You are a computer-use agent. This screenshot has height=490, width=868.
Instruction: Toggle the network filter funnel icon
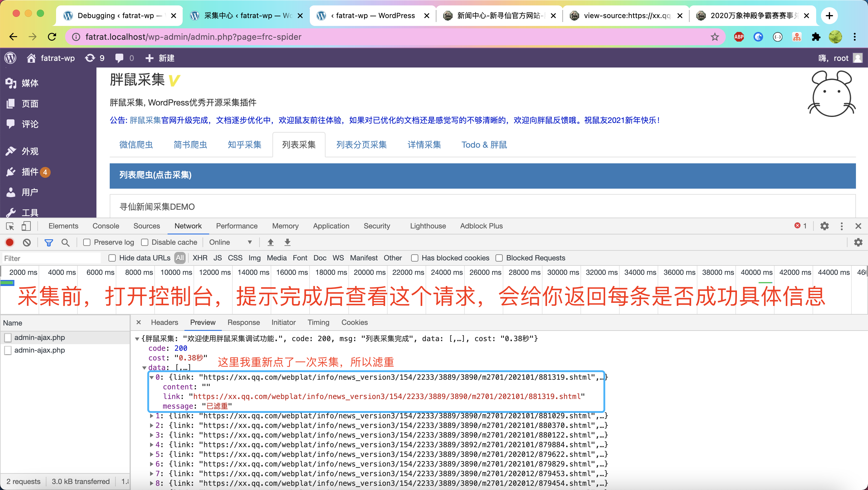coord(49,242)
